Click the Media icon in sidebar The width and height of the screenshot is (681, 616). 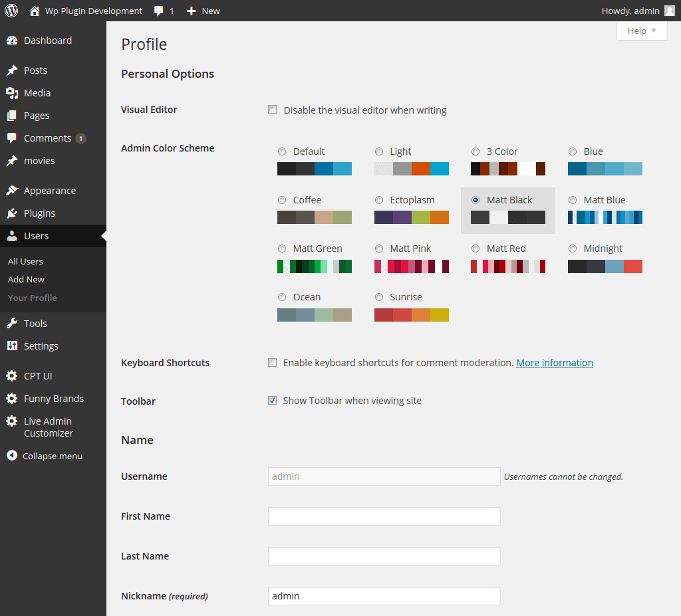pos(12,93)
